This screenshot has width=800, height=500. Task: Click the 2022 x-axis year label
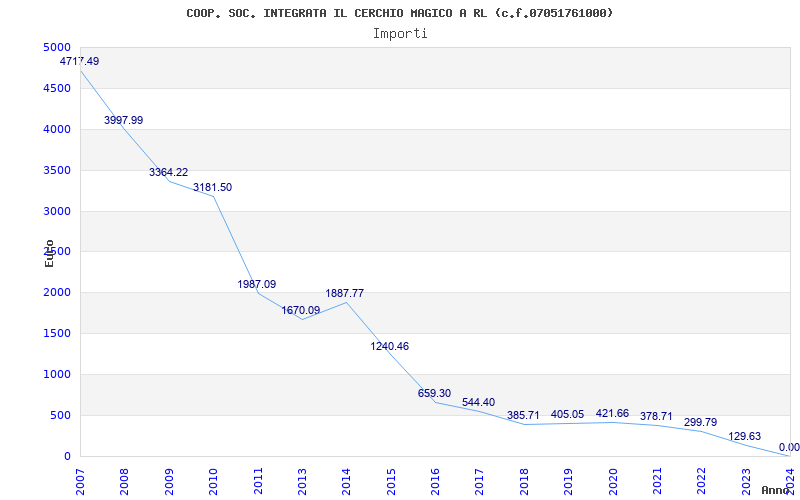pyautogui.click(x=702, y=482)
